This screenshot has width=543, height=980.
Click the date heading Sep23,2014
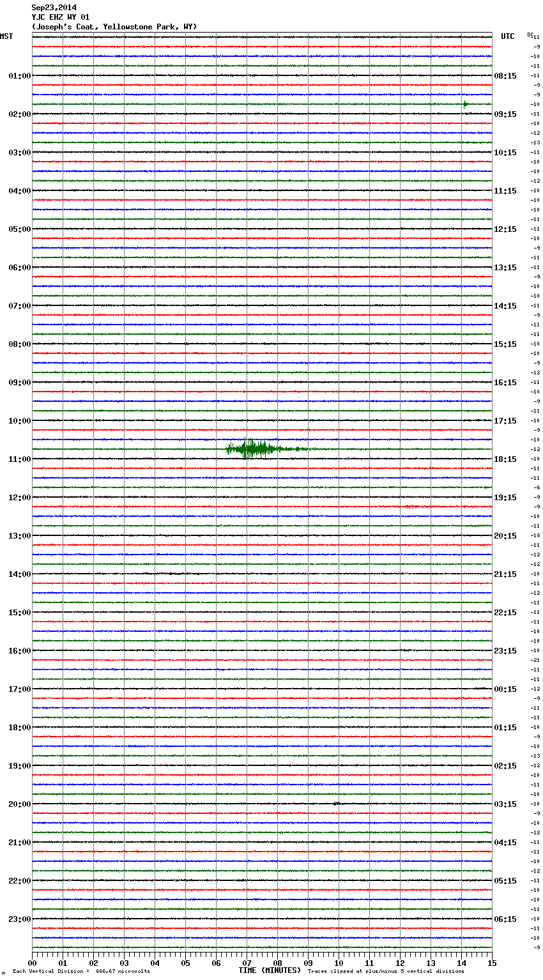point(54,8)
